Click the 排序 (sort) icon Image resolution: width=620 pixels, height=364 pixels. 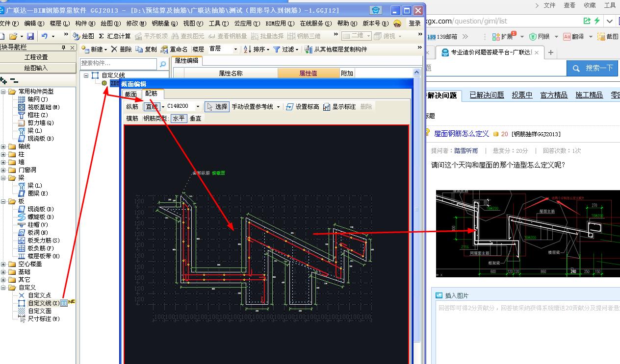[248, 49]
